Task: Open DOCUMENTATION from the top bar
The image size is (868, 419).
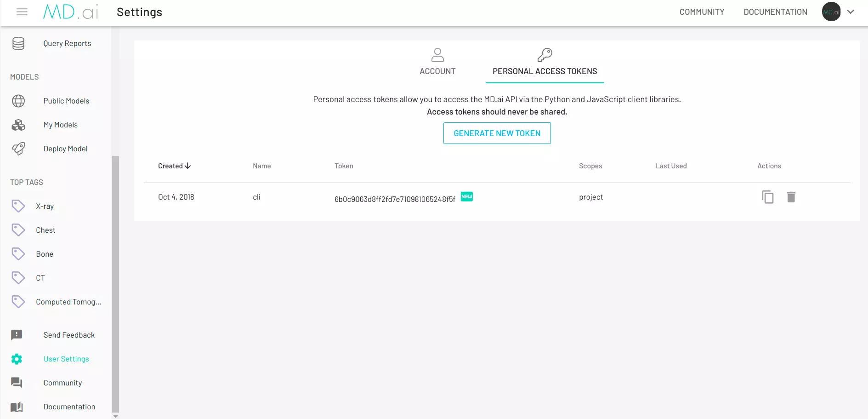Action: [x=775, y=11]
